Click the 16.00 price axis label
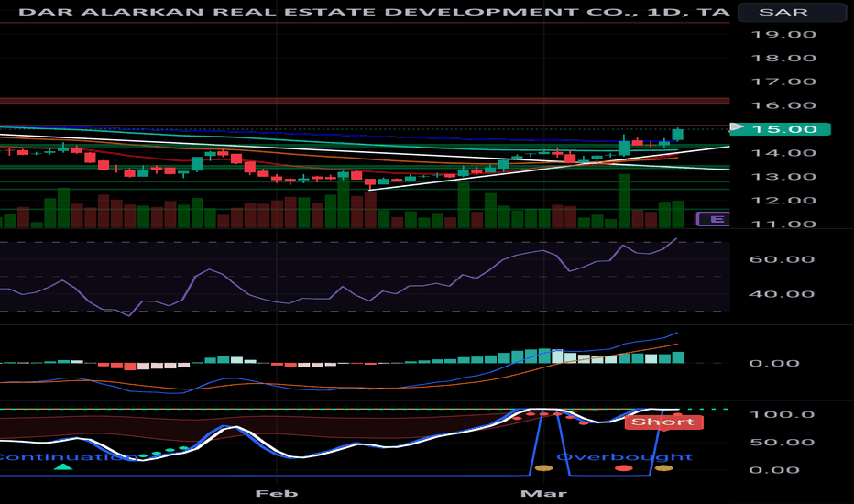Viewport: 854px width, 504px height. (783, 105)
